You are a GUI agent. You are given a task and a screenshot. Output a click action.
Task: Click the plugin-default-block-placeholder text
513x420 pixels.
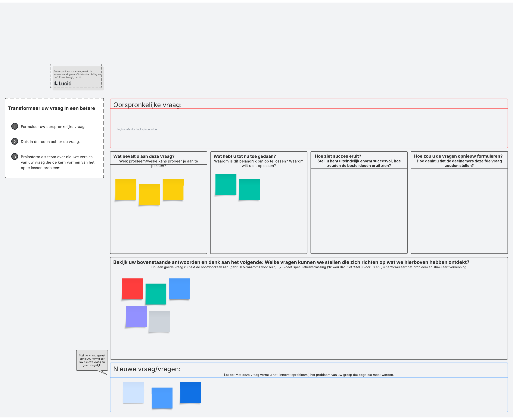click(x=137, y=129)
